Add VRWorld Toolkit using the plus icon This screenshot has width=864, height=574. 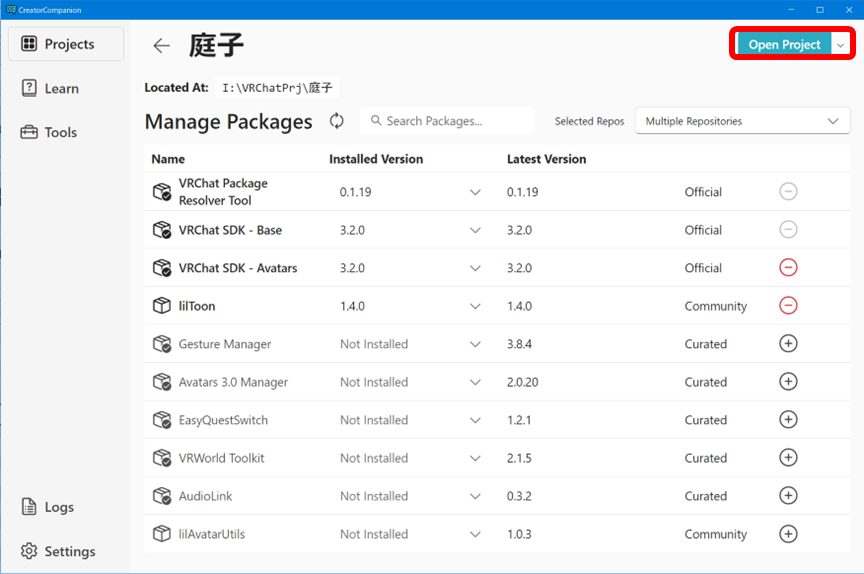pos(788,458)
